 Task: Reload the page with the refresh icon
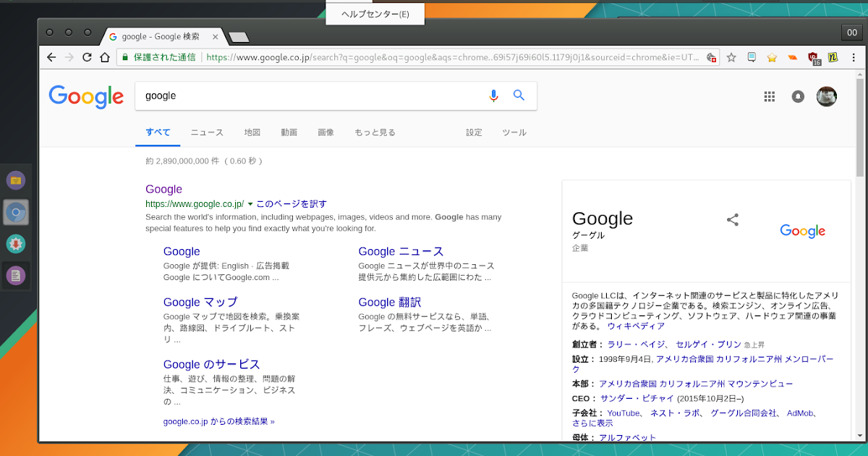tap(88, 57)
